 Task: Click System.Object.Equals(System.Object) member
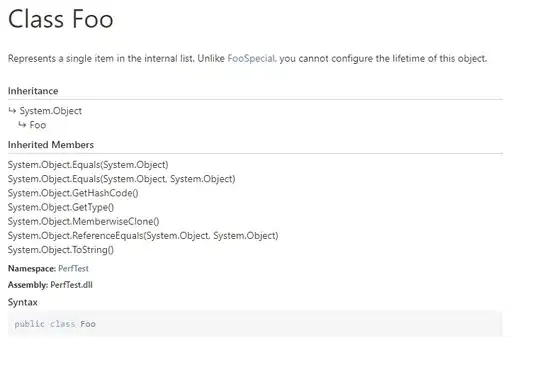[88, 165]
